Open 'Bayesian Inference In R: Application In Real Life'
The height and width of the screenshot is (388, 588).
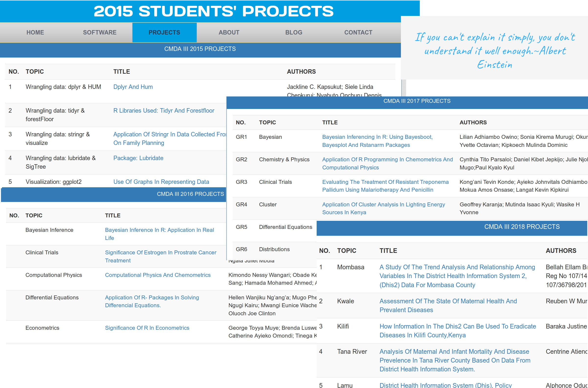click(x=159, y=234)
